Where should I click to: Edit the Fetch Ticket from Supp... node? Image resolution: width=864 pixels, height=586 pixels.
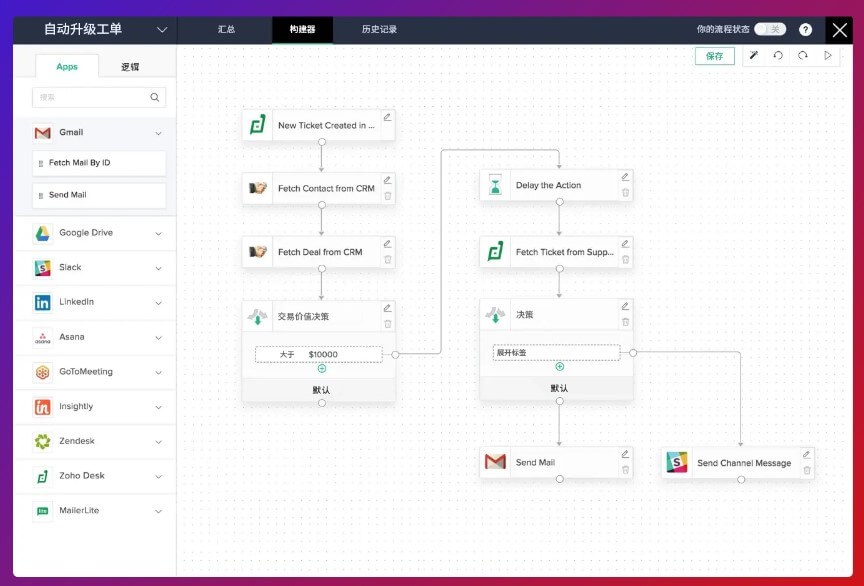(x=625, y=244)
